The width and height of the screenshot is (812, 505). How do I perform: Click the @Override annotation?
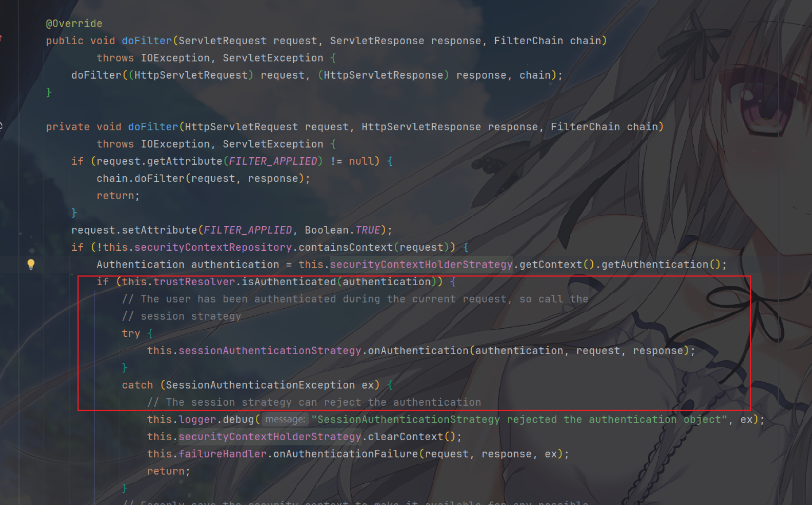(x=74, y=24)
